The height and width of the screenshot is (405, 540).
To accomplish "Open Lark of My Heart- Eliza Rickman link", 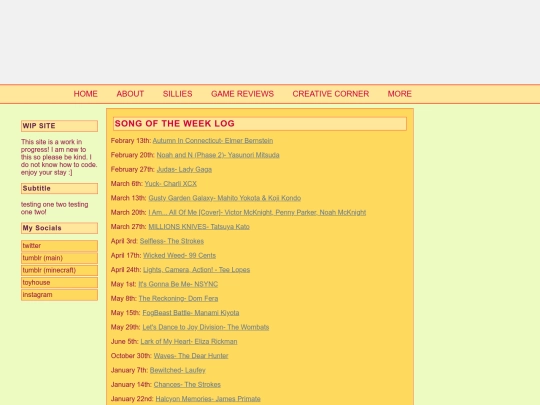I will [x=189, y=342].
